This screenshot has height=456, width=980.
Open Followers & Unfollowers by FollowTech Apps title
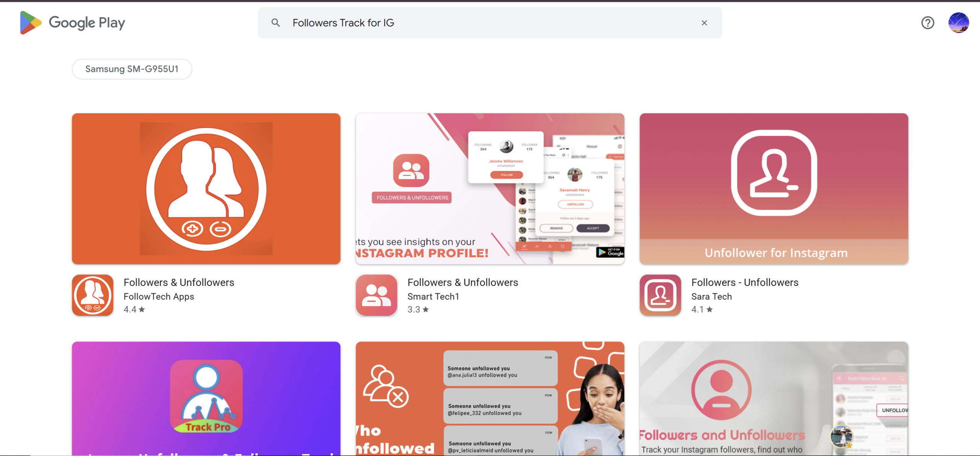179,282
